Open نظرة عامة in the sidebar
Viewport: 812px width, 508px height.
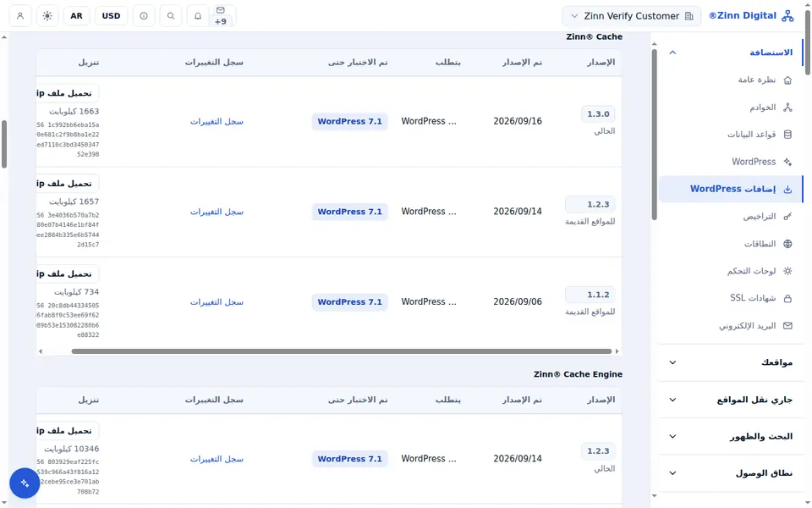pyautogui.click(x=731, y=80)
